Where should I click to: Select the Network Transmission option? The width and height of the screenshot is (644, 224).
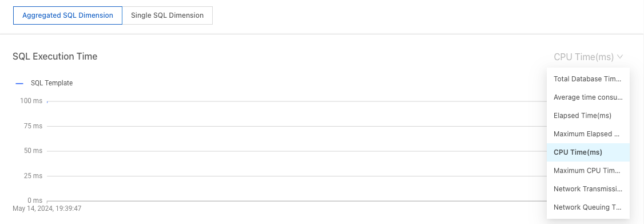click(x=588, y=189)
